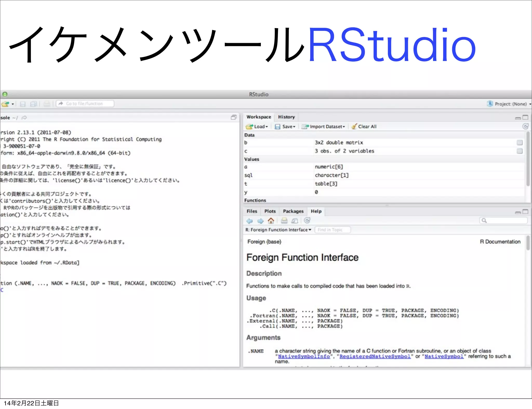532x409 pixels.
Task: Click the Foreign {base} label
Action: tap(264, 242)
